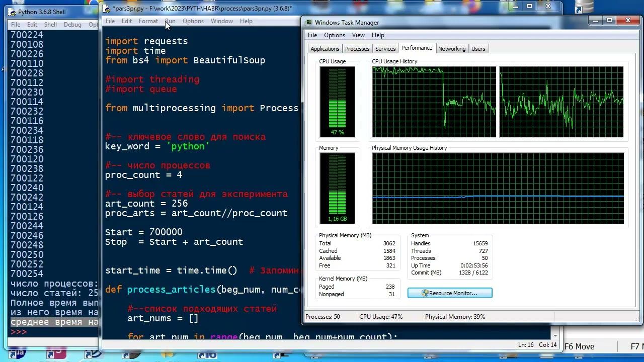Switch to the Users tab

point(478,49)
